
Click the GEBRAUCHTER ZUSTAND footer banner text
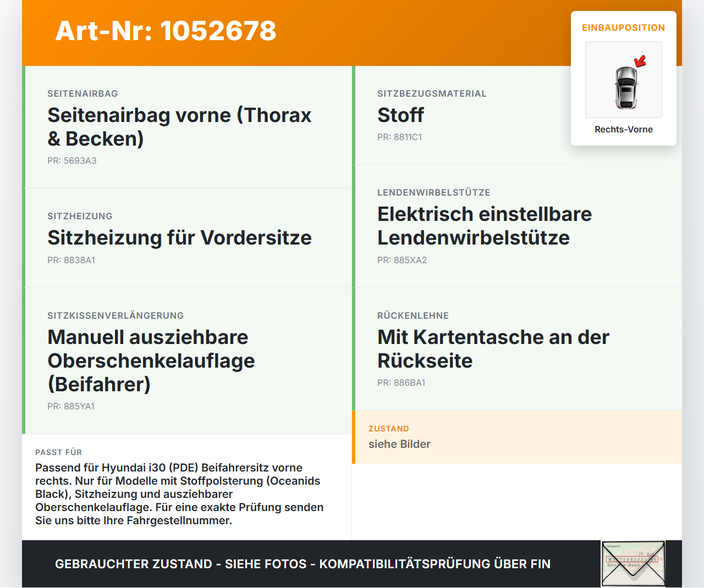(302, 564)
